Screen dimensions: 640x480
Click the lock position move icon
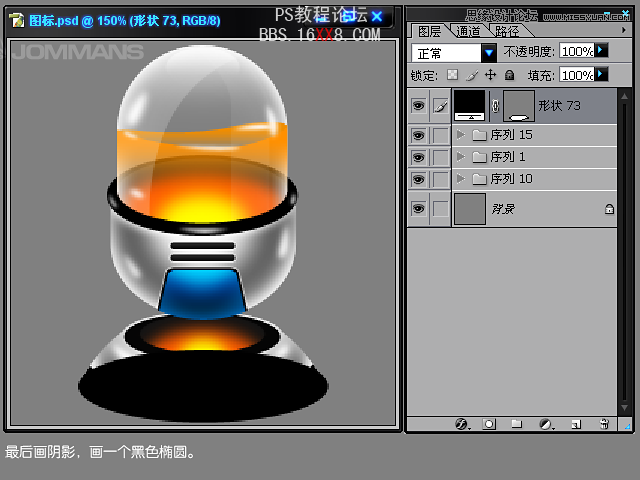coord(490,75)
